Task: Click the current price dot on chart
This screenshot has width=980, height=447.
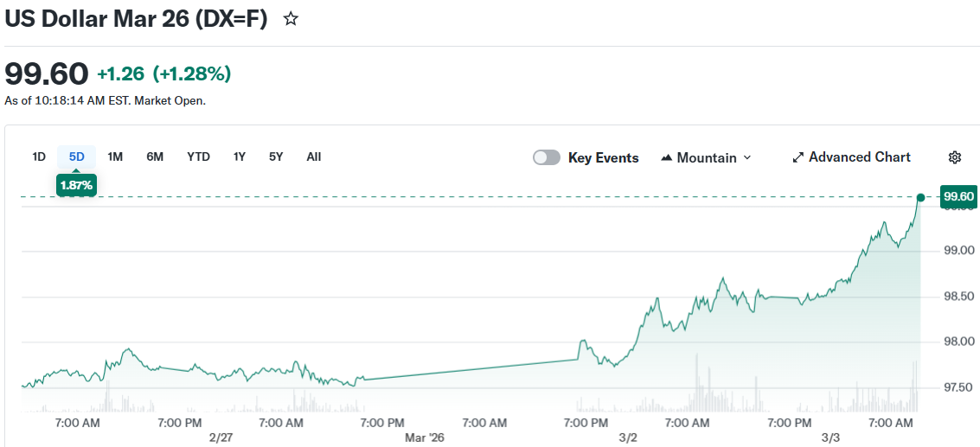Action: click(x=920, y=198)
